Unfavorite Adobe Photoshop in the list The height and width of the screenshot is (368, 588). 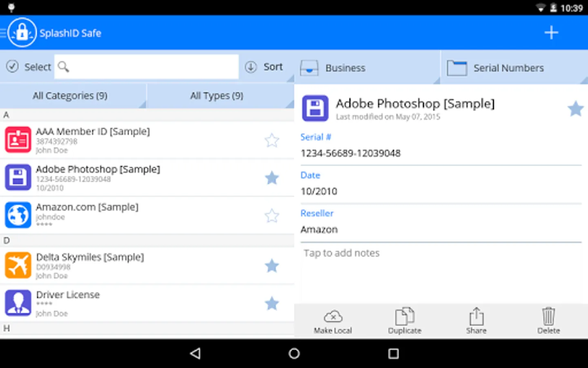pos(272,178)
